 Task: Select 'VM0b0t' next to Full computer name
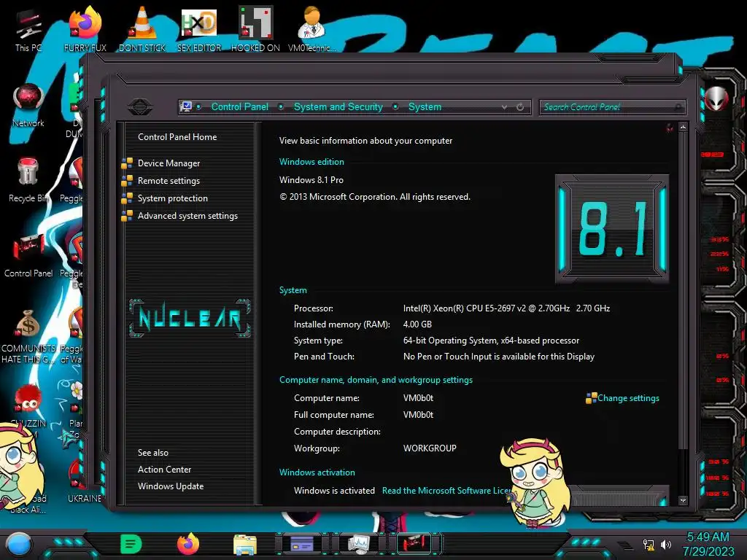pyautogui.click(x=418, y=415)
